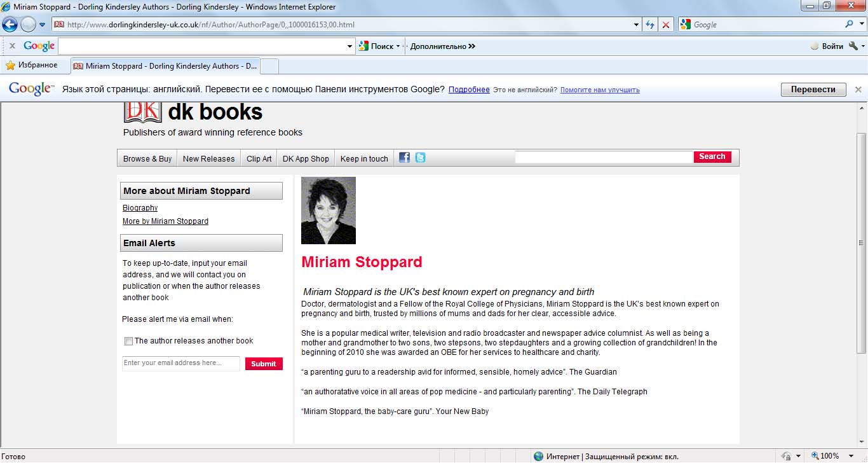
Task: Refresh the page using the refresh icon
Action: point(650,25)
